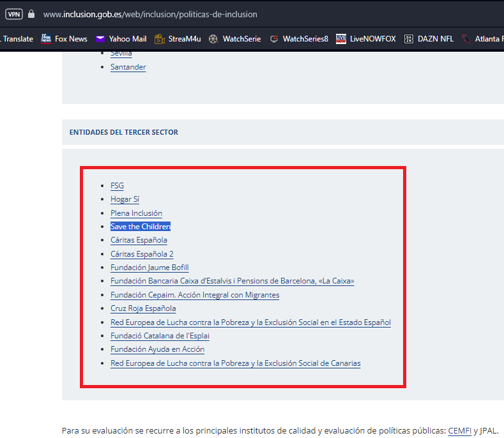The width and height of the screenshot is (504, 438).
Task: Open the DAZN NFL bookmark icon
Action: (x=409, y=39)
